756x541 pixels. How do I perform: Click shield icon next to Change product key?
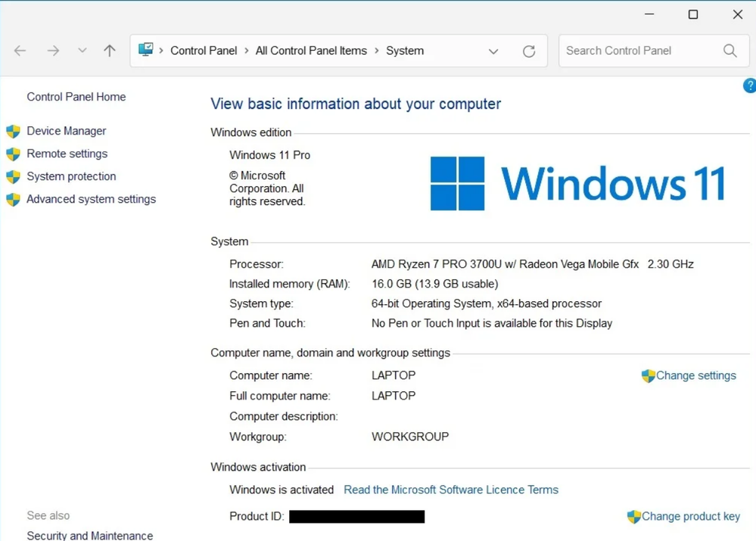[x=634, y=516]
